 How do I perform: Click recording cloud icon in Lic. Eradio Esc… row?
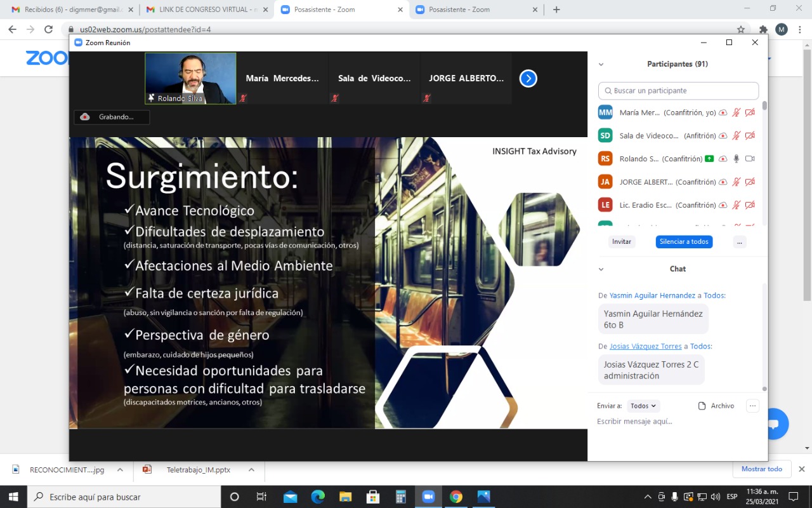pos(723,205)
